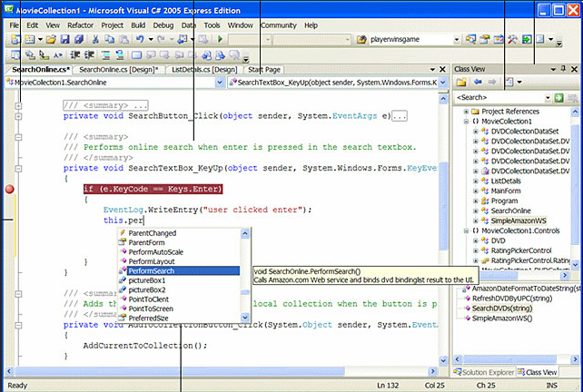Open the active files tab list dropdown
Screen dimensions: 583x392
pos(432,70)
